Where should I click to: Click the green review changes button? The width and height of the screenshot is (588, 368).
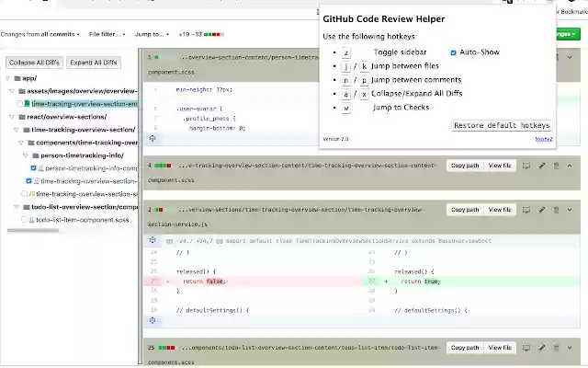[x=568, y=34]
